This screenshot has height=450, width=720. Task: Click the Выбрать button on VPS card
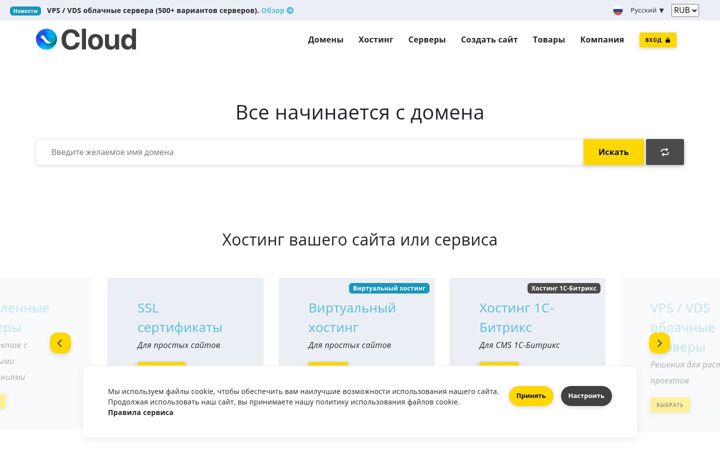click(670, 405)
